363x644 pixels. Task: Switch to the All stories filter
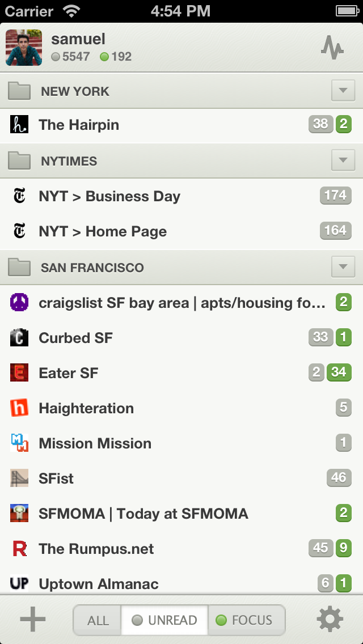pyautogui.click(x=98, y=620)
